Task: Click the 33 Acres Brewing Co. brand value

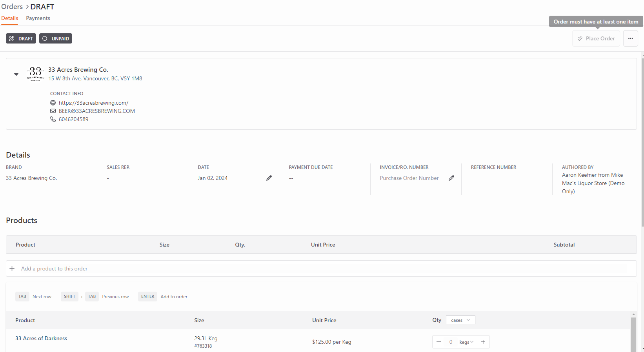Action: click(31, 178)
